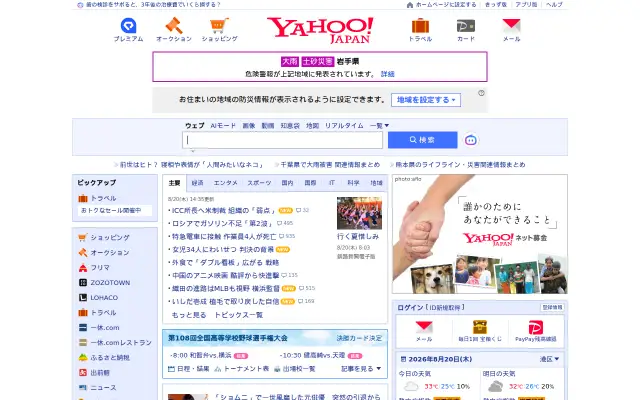The width and height of the screenshot is (640, 400).
Task: Open headline 中国のアニメ映画 酷評から快進撃
Action: click(225, 276)
